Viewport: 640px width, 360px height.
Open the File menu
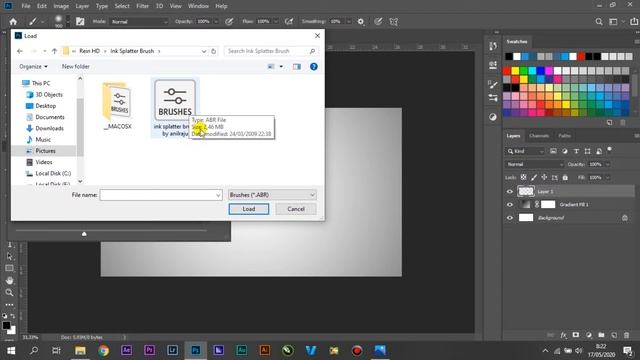click(x=26, y=6)
